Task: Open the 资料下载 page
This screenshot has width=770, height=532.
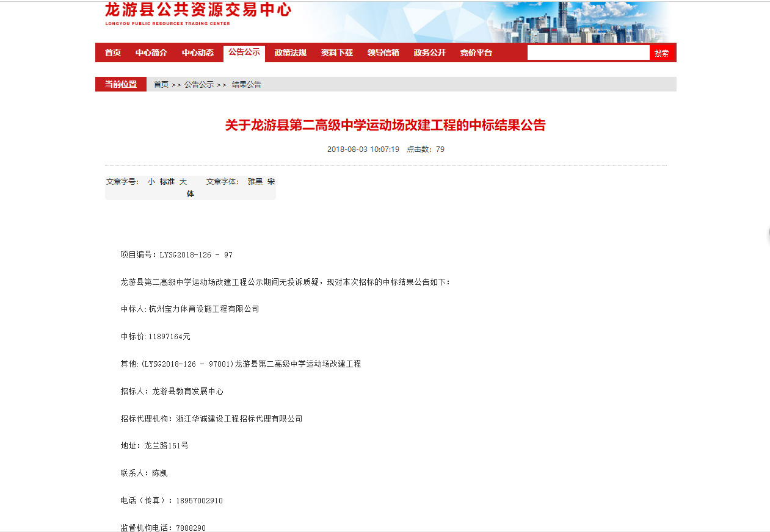Action: click(x=335, y=52)
